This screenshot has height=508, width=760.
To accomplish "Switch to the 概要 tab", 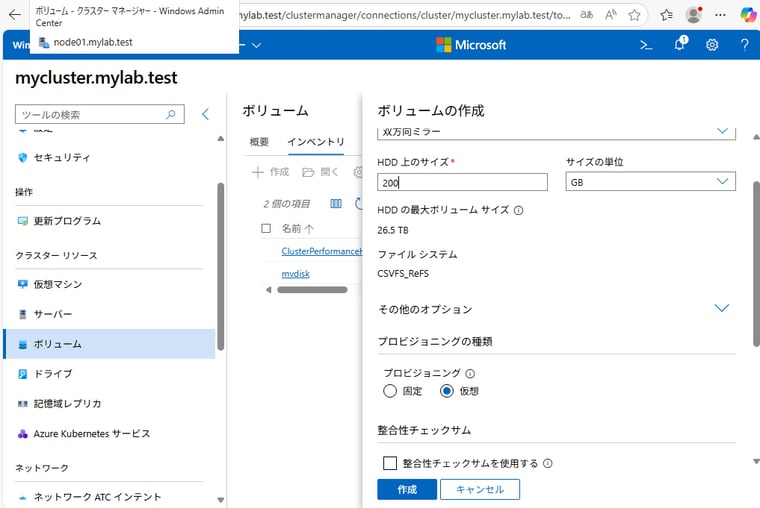I will 259,142.
